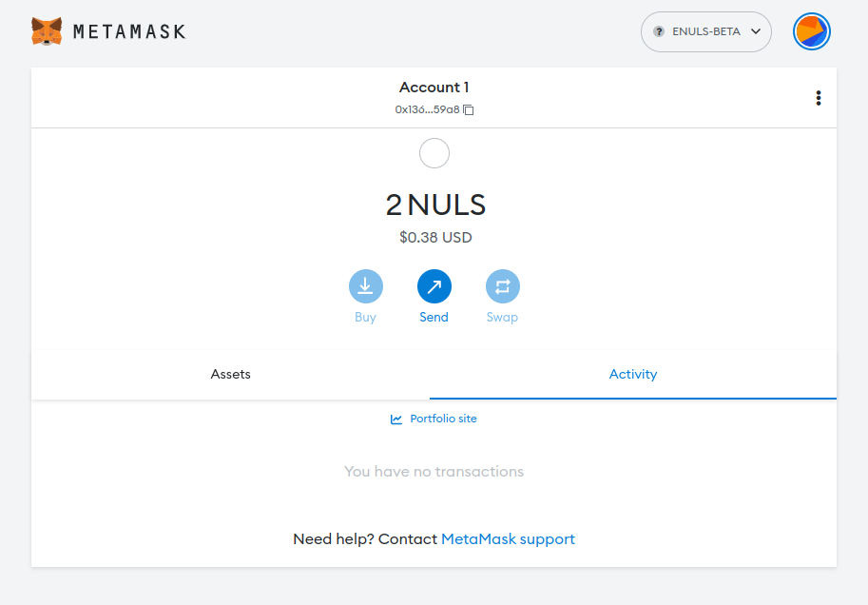Click the MetaMask support link
The image size is (868, 605).
tap(508, 539)
